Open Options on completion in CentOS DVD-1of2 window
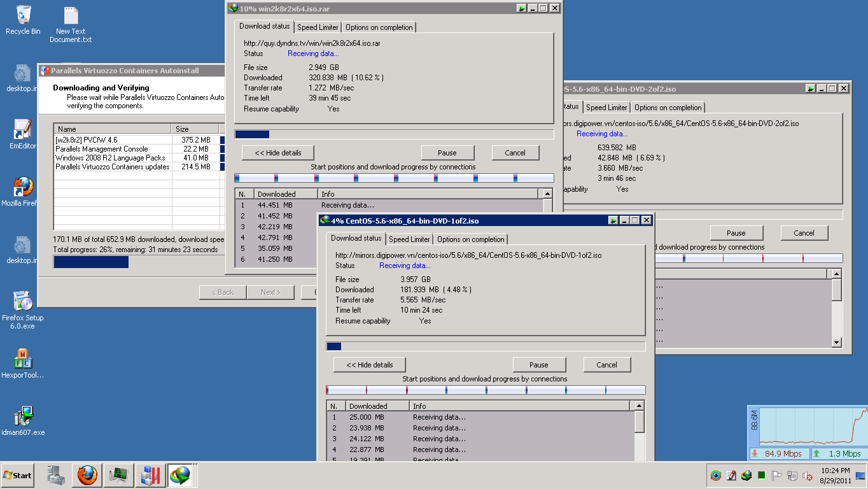The height and width of the screenshot is (489, 868). [471, 239]
